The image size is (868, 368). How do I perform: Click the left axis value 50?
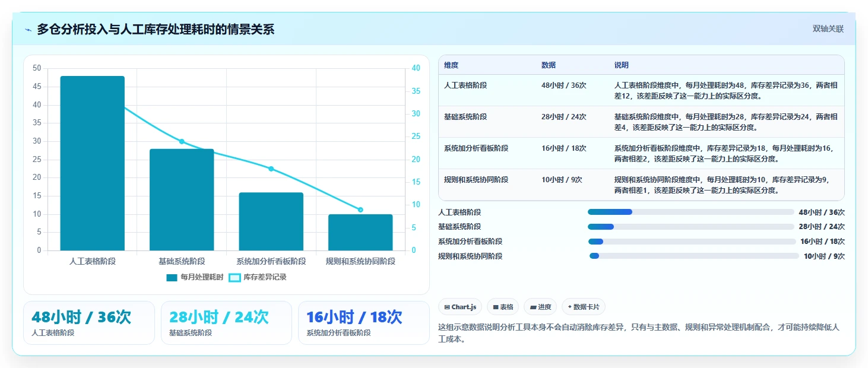pos(37,68)
